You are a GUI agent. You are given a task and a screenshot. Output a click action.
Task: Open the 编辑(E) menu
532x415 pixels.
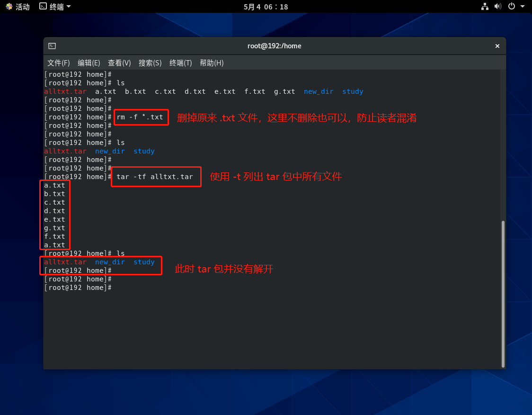[89, 63]
